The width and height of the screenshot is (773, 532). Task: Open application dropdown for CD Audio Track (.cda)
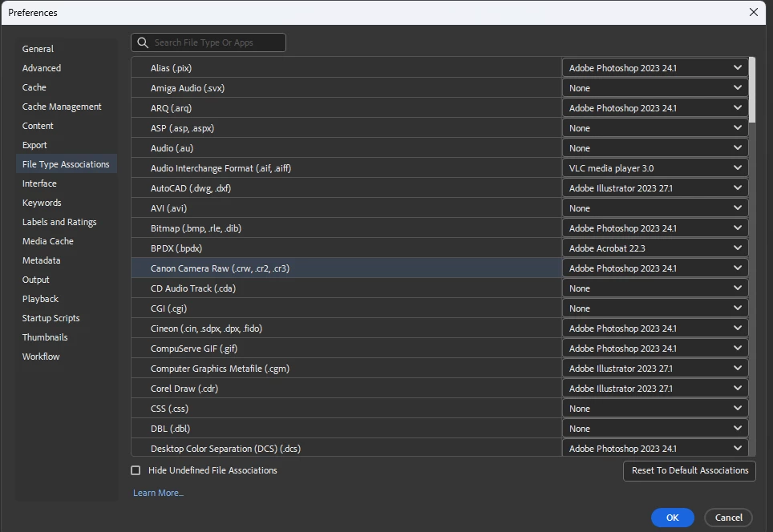click(x=655, y=288)
